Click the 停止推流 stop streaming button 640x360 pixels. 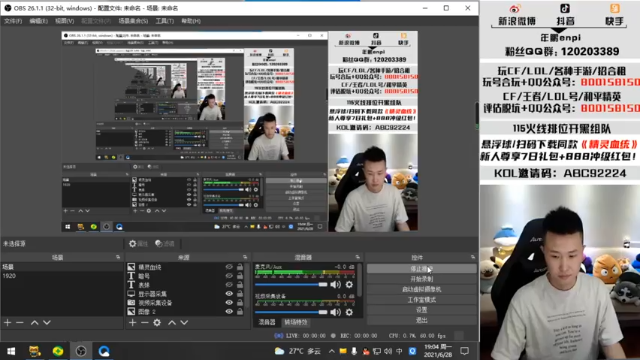pos(421,269)
